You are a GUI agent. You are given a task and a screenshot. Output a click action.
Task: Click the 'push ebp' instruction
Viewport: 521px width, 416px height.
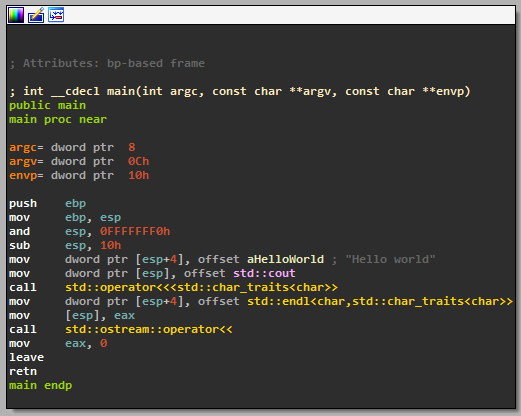click(47, 204)
